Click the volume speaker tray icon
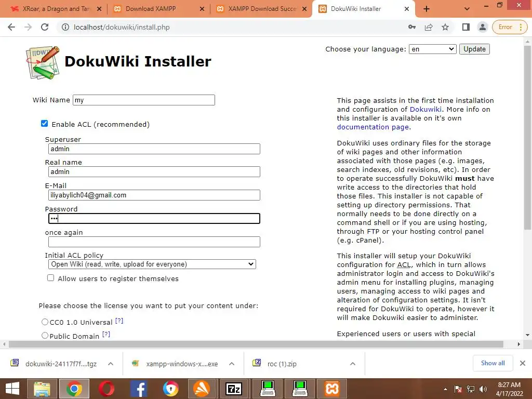 [483, 389]
